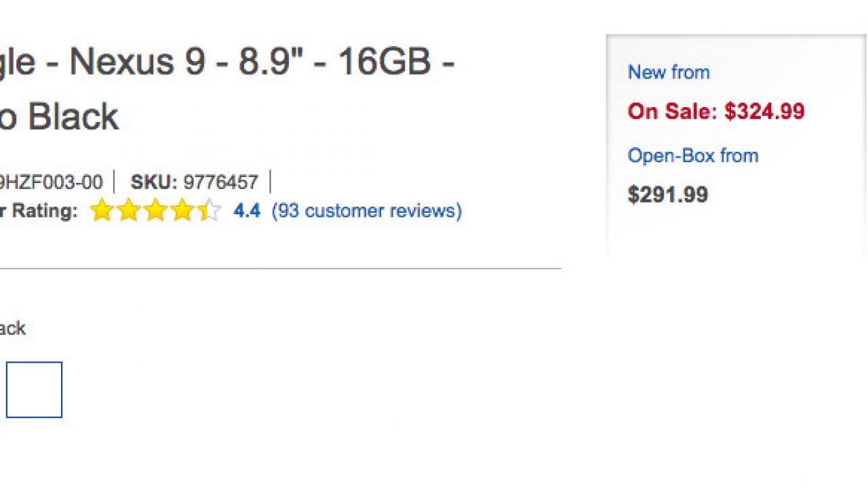Click the third yellow rating star
The width and height of the screenshot is (868, 488).
click(x=156, y=211)
